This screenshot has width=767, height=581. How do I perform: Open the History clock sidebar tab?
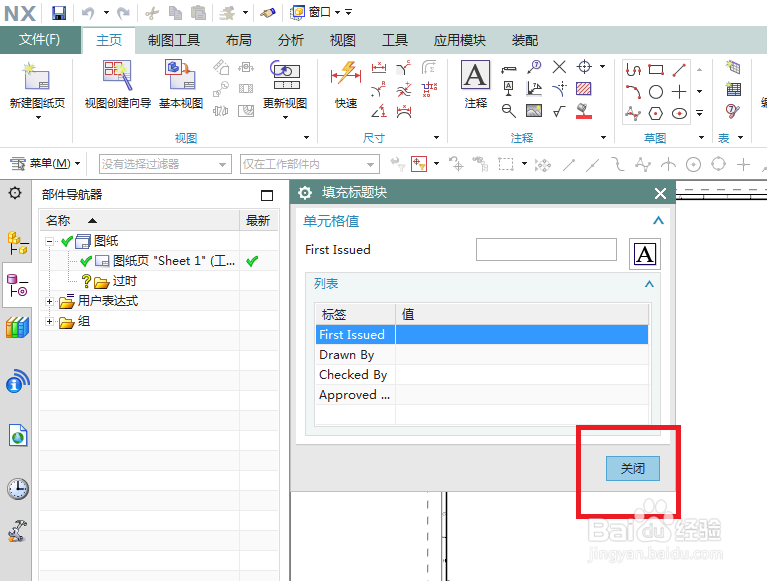pos(18,488)
